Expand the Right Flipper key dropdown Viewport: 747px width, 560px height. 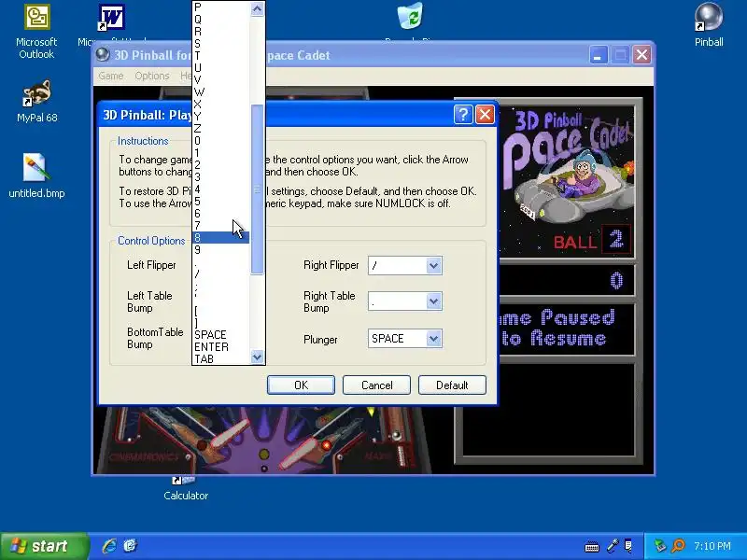433,266
